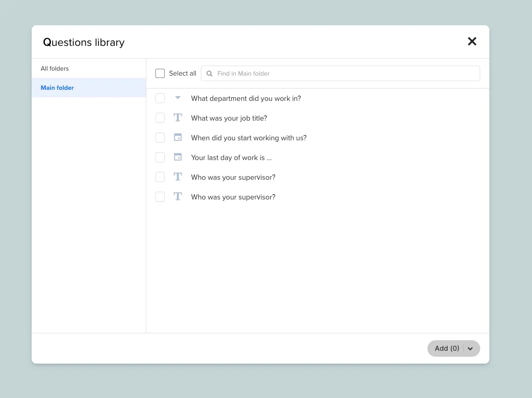Select the checkbox for 'When did you start working with us?'
The image size is (532, 398).
(160, 137)
